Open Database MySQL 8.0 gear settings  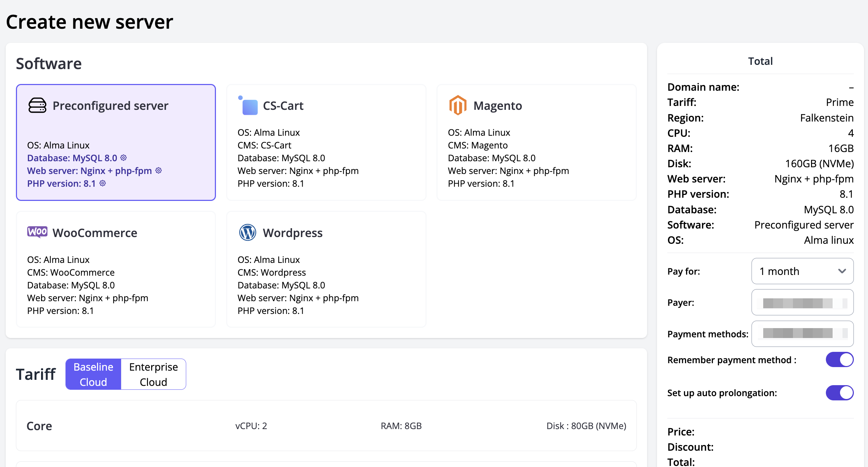(124, 158)
